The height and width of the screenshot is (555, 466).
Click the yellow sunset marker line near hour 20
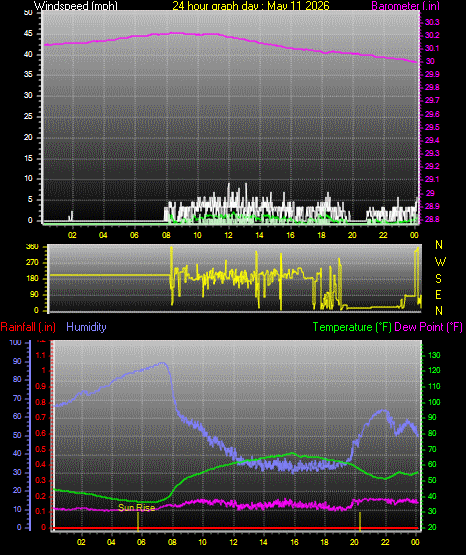click(360, 521)
